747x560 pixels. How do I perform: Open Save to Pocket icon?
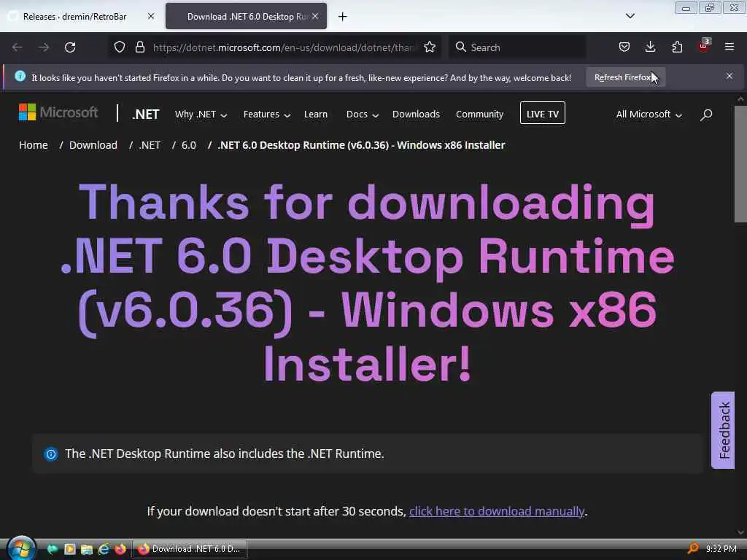click(x=624, y=47)
